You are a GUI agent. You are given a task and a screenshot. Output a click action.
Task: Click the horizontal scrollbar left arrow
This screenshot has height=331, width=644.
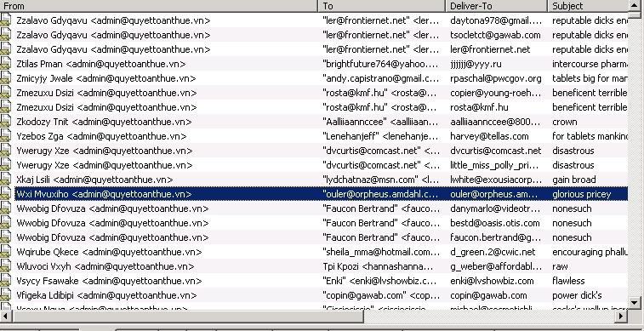tap(6, 316)
